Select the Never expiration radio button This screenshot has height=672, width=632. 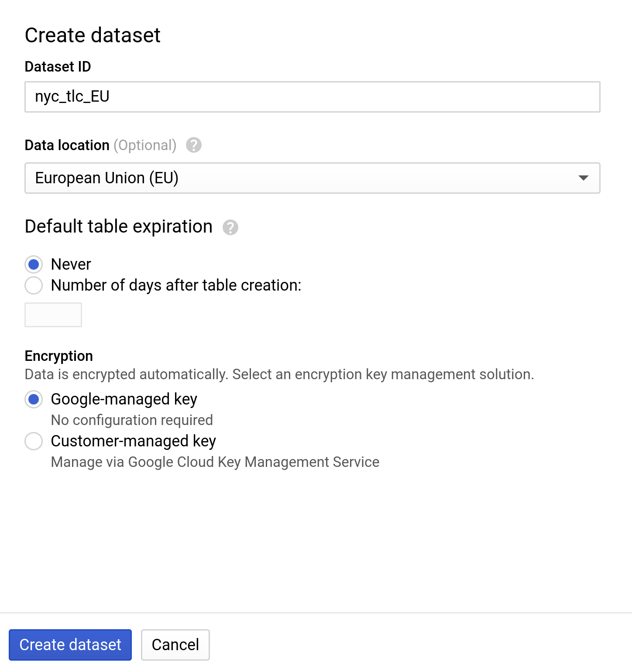tap(34, 264)
